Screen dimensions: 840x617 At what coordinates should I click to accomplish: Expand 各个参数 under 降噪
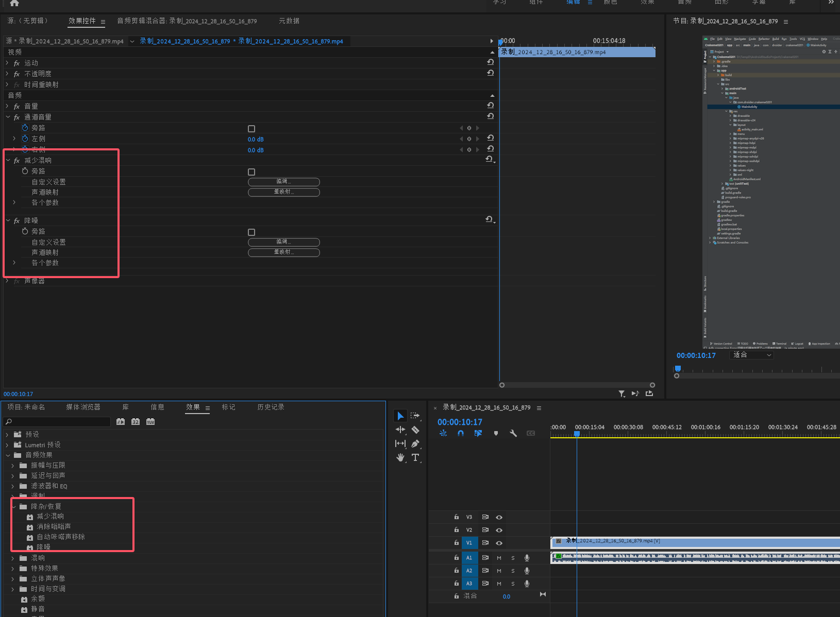[x=14, y=263]
